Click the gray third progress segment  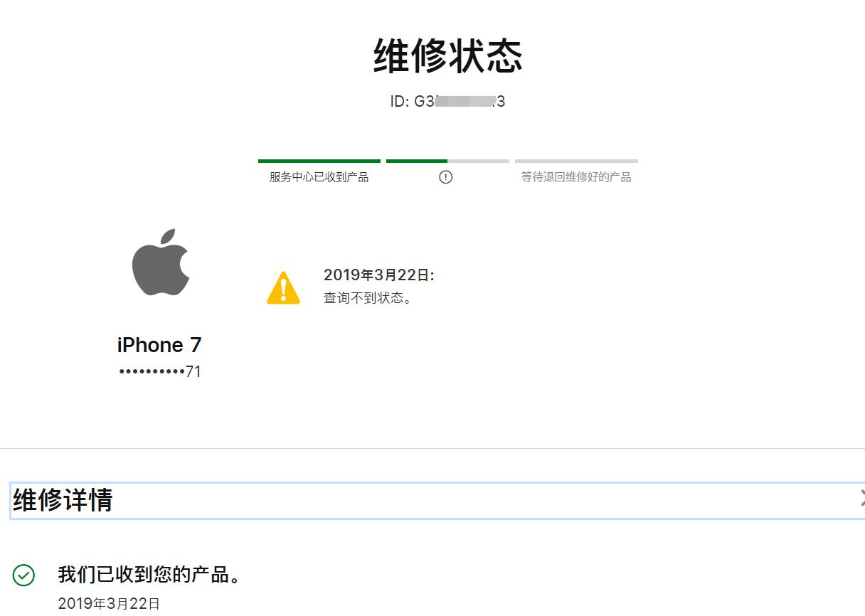point(576,161)
